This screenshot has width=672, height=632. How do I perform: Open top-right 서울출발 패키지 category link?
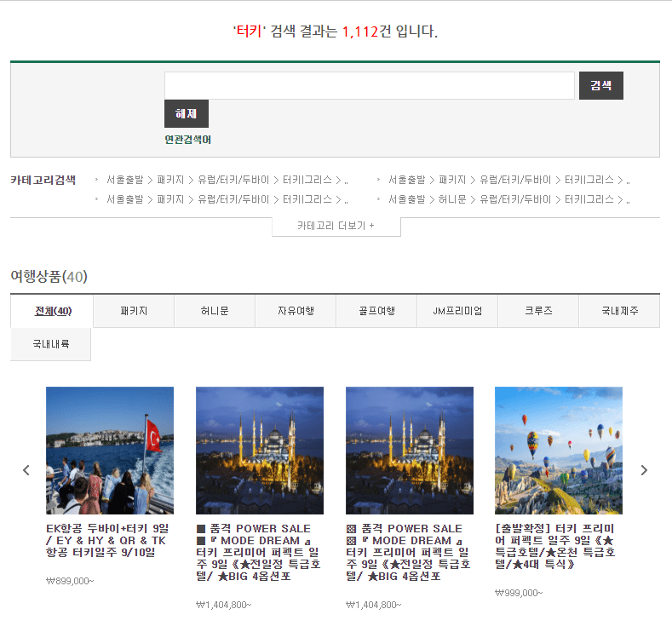click(x=509, y=180)
